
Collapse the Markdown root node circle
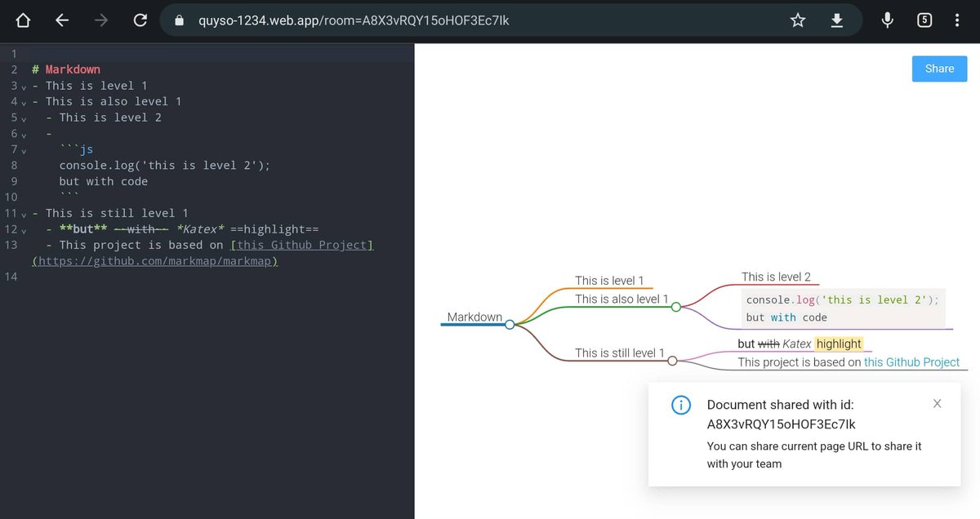click(x=510, y=324)
